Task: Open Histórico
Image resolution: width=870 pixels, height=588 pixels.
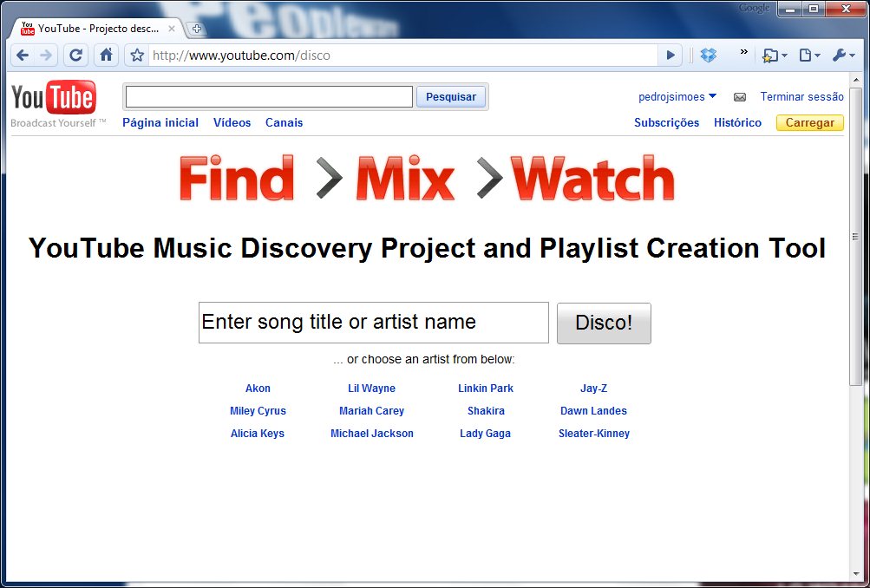Action: pos(737,123)
